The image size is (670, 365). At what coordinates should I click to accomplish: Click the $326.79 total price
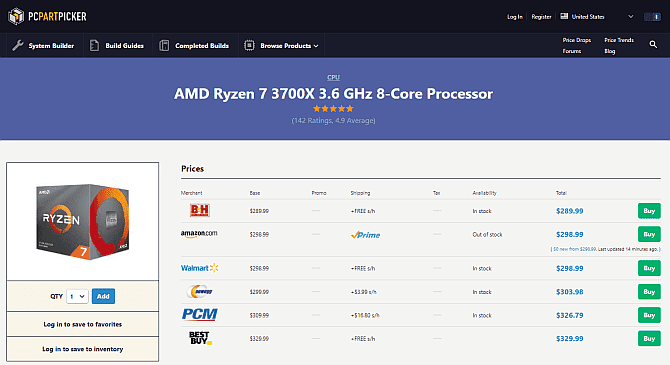coord(569,315)
